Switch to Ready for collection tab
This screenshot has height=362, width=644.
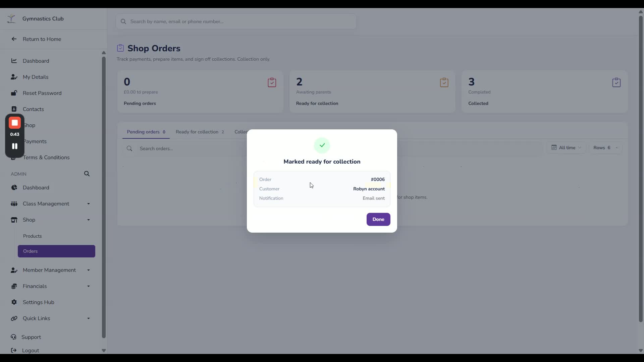[x=200, y=132]
